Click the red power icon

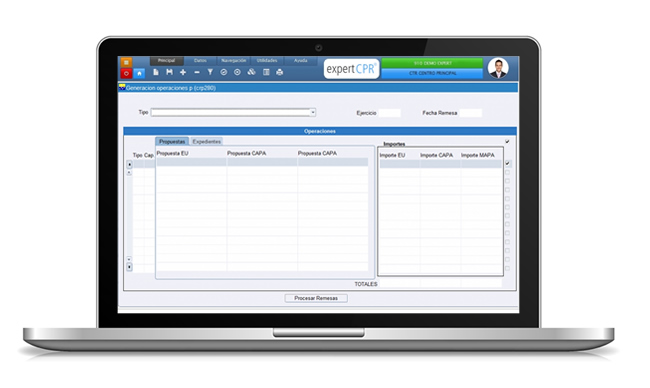[126, 73]
